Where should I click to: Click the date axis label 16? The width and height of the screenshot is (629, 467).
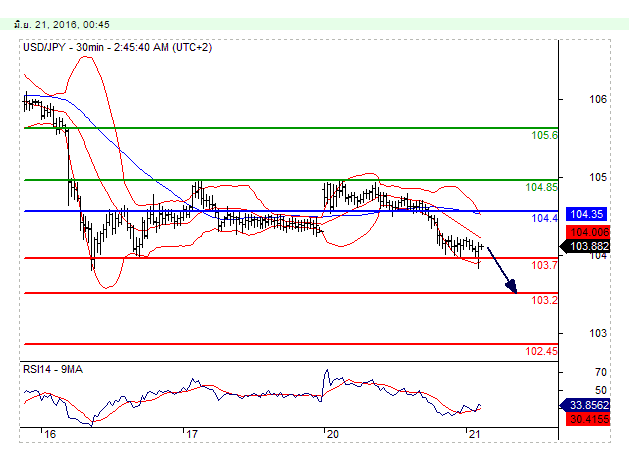(x=49, y=435)
